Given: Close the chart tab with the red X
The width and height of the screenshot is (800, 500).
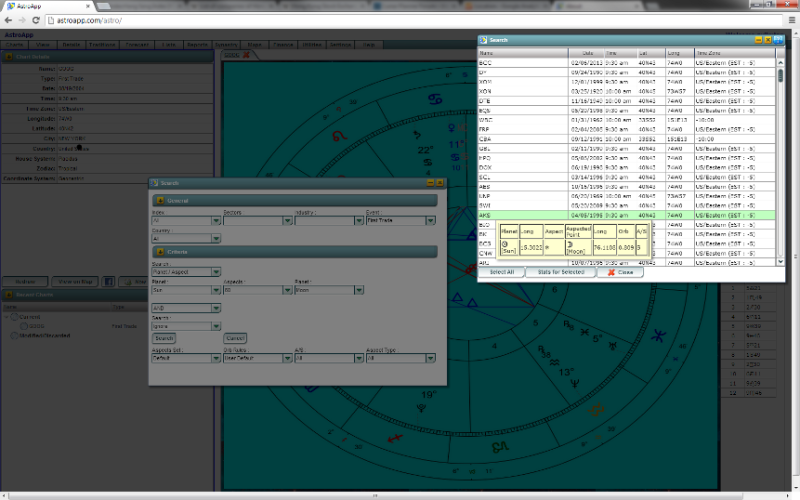Looking at the screenshot, I should [x=247, y=55].
